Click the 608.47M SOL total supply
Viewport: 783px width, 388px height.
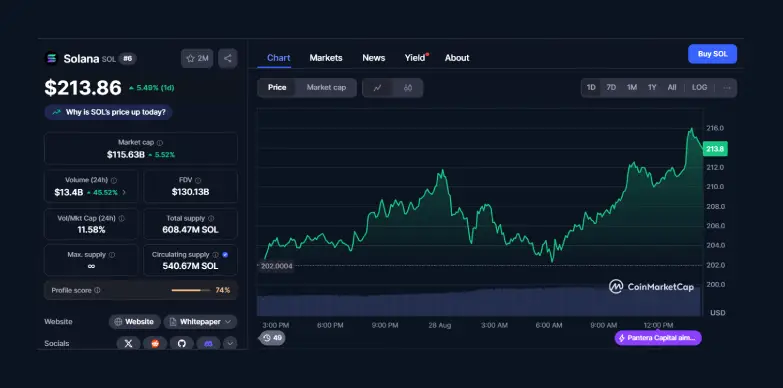pyautogui.click(x=190, y=230)
